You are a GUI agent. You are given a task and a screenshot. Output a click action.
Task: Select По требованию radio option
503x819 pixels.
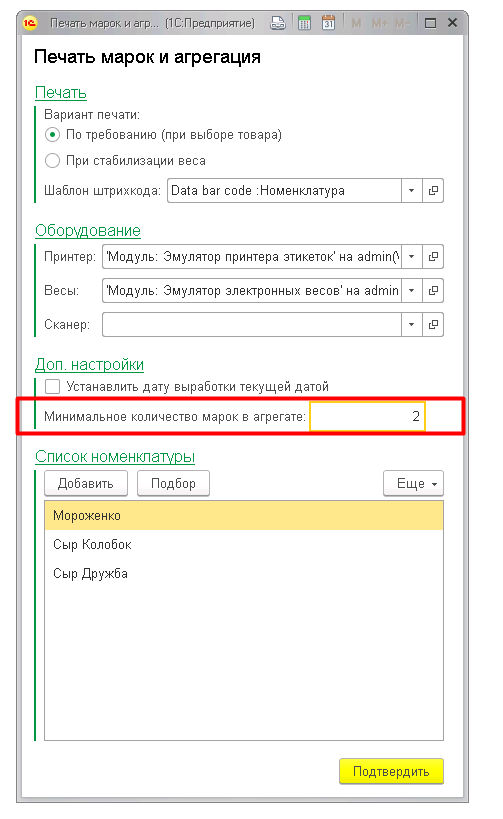[x=52, y=135]
